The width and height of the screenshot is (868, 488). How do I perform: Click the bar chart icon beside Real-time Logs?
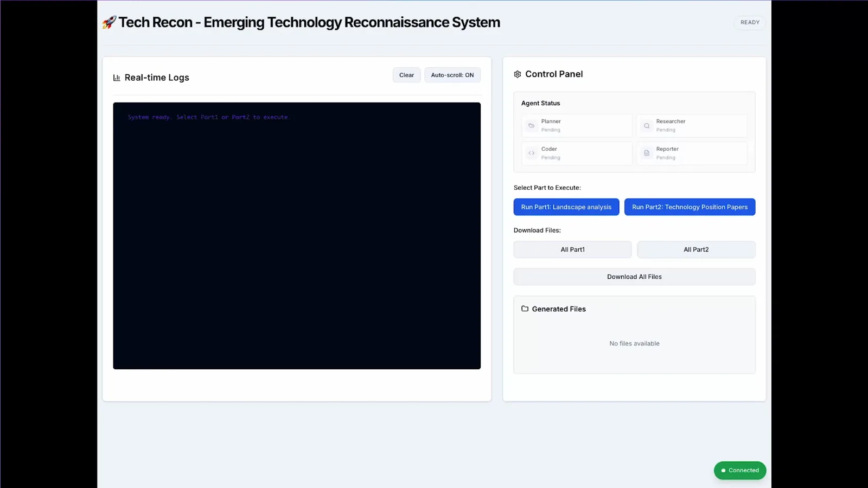pos(117,78)
